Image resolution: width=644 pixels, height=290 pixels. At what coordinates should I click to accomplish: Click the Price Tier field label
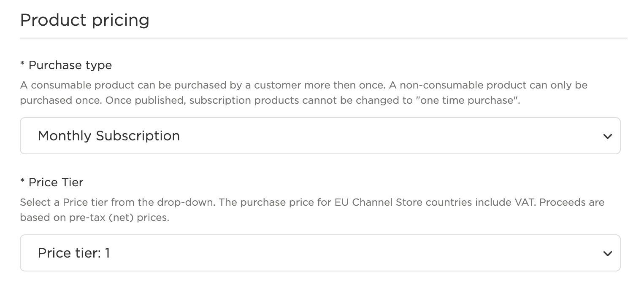pos(56,183)
